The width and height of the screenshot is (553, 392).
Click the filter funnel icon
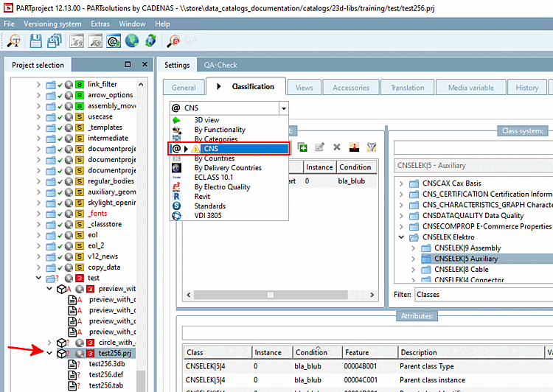[372, 147]
